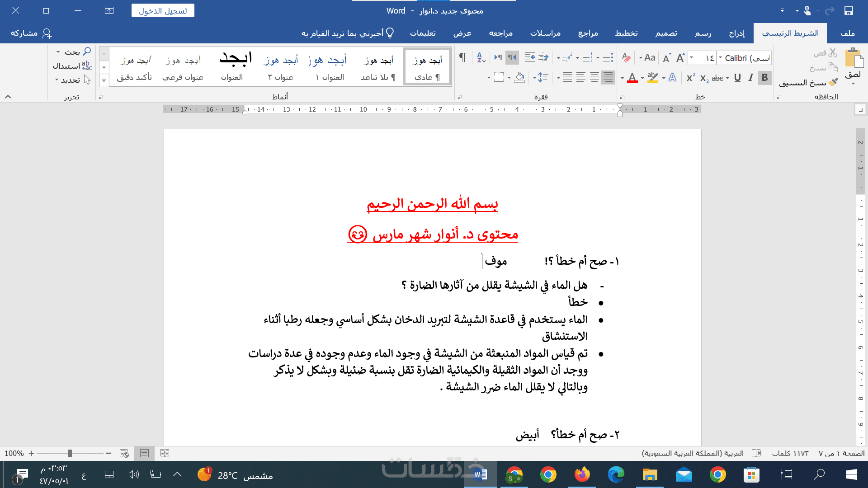
Task: Click the Tell me search field
Action: tap(348, 33)
